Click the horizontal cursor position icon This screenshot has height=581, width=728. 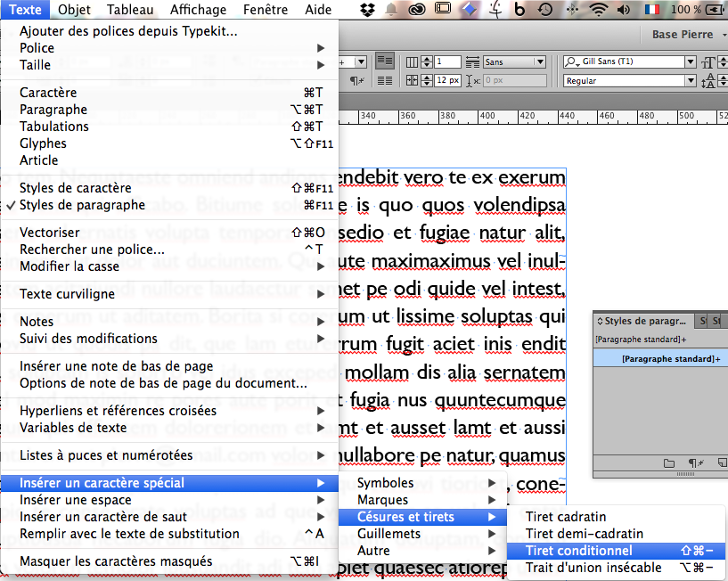pos(472,81)
